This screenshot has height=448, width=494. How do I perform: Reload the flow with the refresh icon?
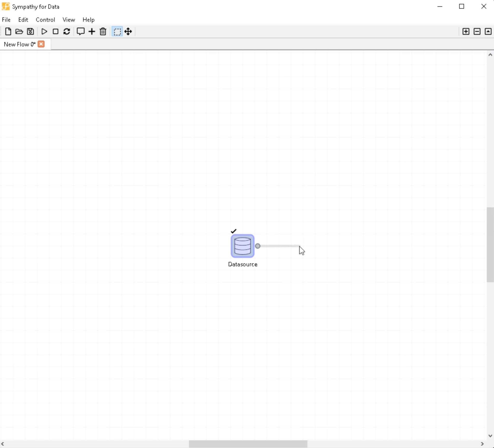[67, 32]
